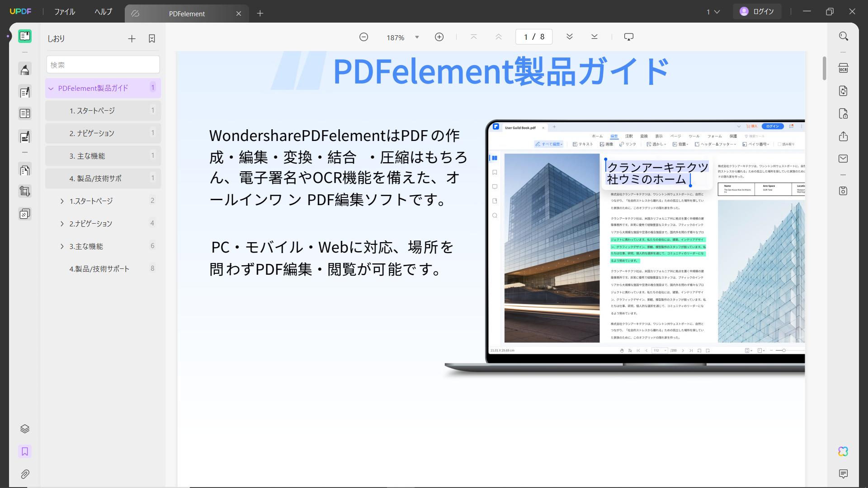
Task: Close the PDFelement tab
Action: 239,14
